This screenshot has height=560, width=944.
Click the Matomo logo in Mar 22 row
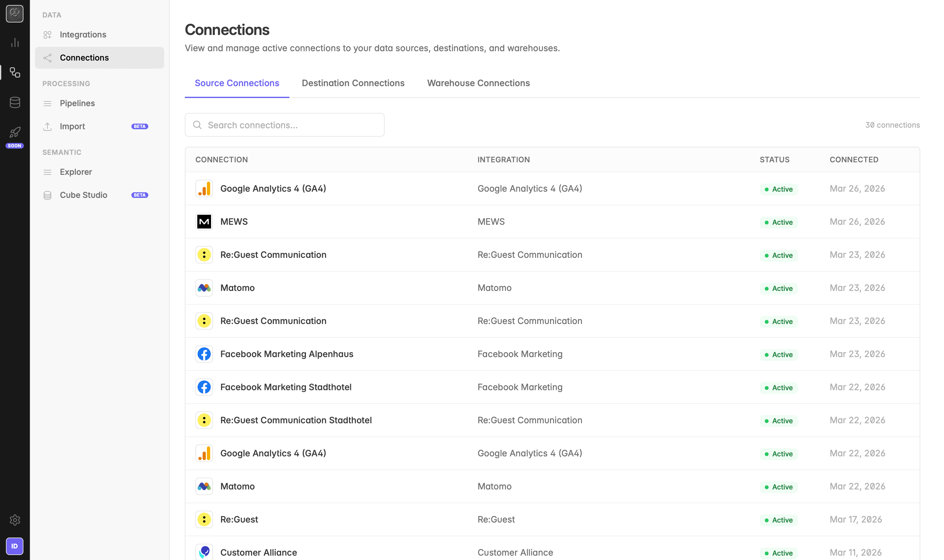204,486
